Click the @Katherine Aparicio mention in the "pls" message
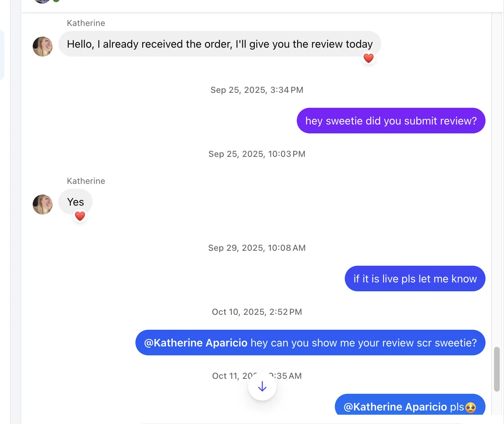The height and width of the screenshot is (424, 504). pos(395,407)
